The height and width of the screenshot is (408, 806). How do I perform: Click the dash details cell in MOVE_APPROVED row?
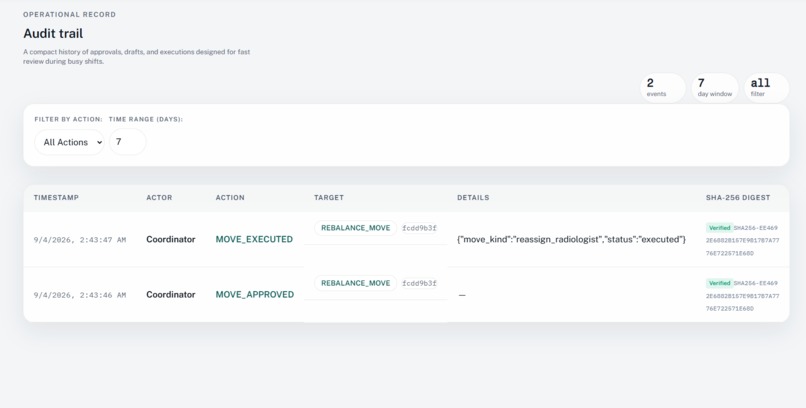462,295
